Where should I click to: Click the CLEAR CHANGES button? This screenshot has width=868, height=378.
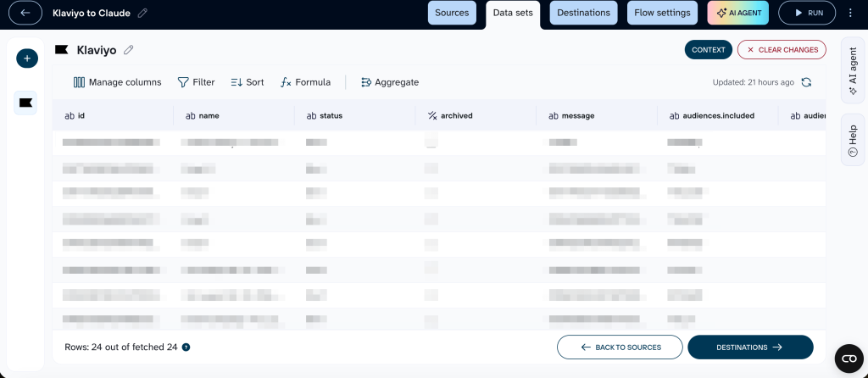(782, 50)
